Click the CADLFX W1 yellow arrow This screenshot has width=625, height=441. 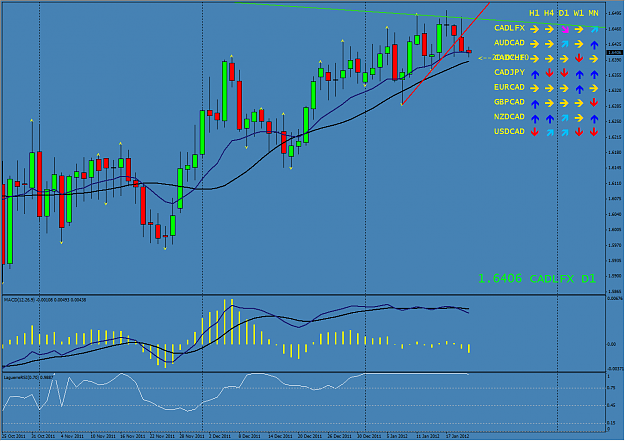579,29
